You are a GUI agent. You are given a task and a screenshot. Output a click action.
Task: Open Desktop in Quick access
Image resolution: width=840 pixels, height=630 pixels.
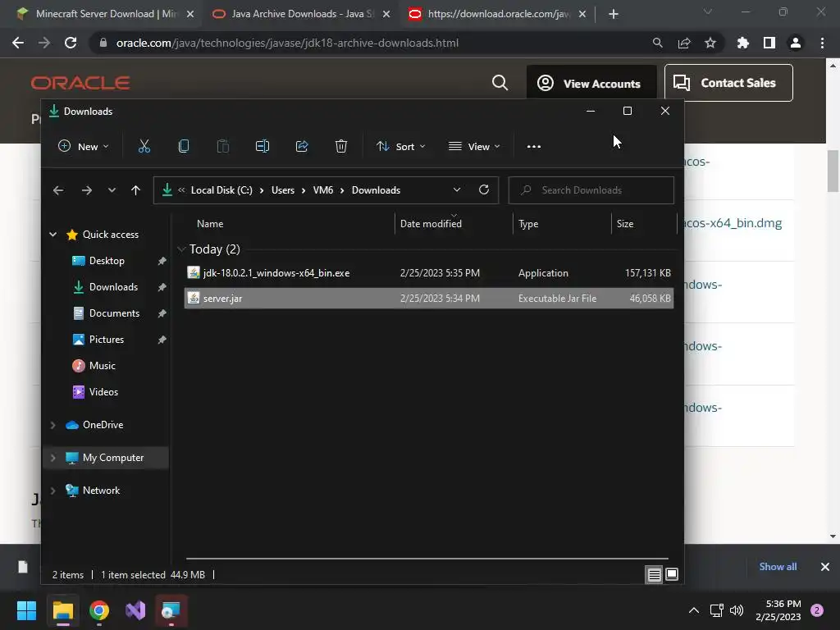(x=106, y=261)
